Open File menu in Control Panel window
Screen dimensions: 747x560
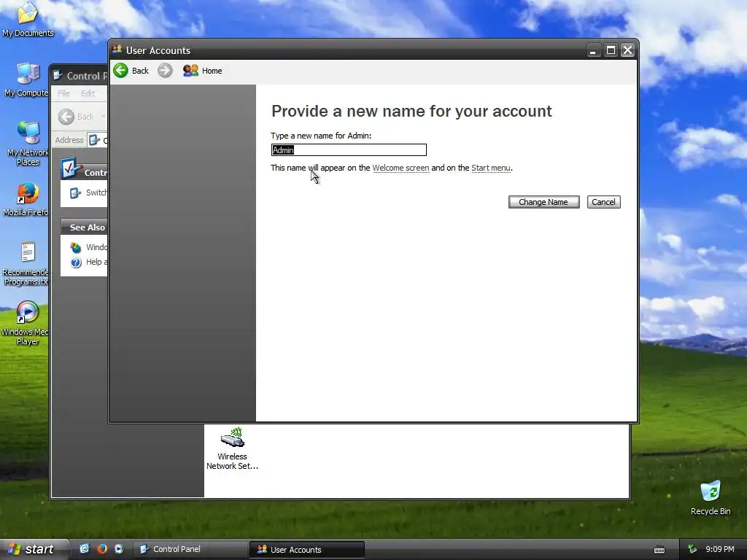point(63,93)
